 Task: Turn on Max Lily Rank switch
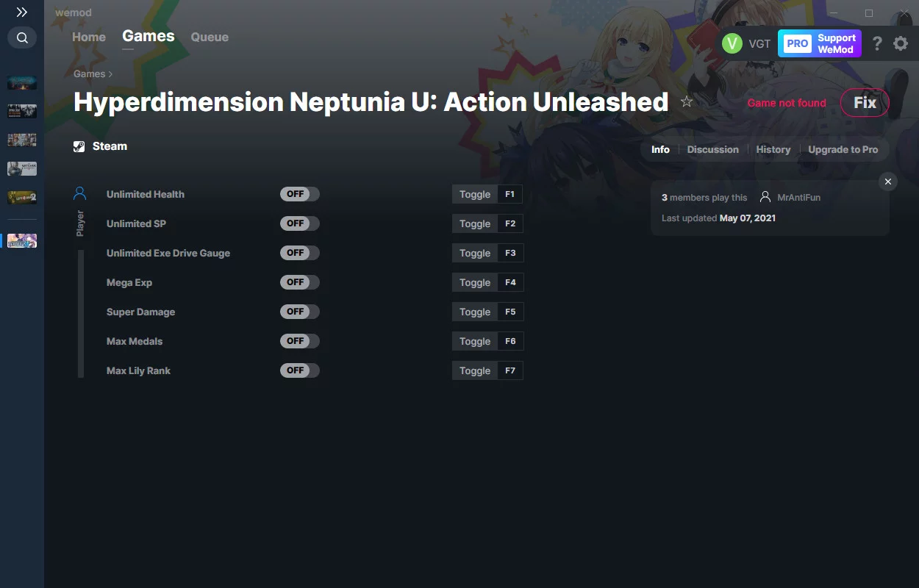coord(300,370)
